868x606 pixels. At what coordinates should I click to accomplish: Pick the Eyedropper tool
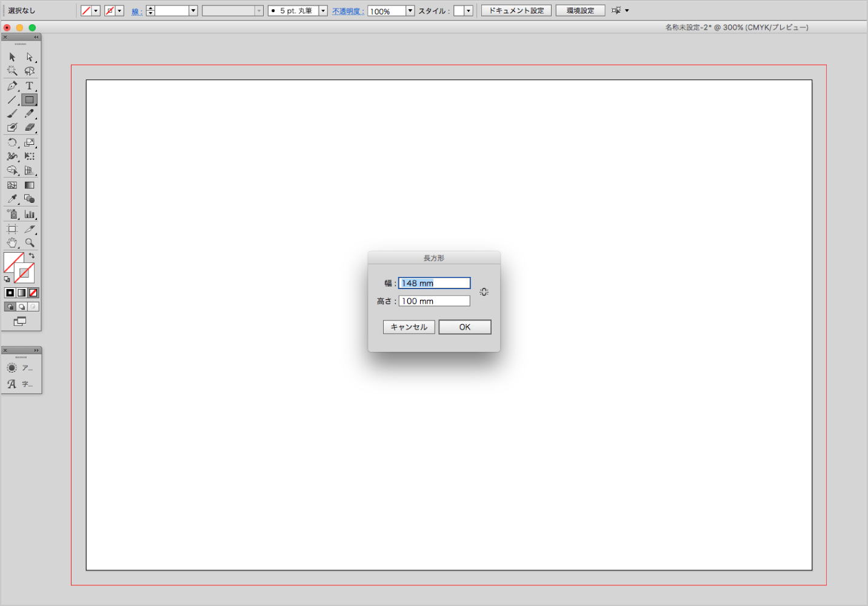[12, 199]
